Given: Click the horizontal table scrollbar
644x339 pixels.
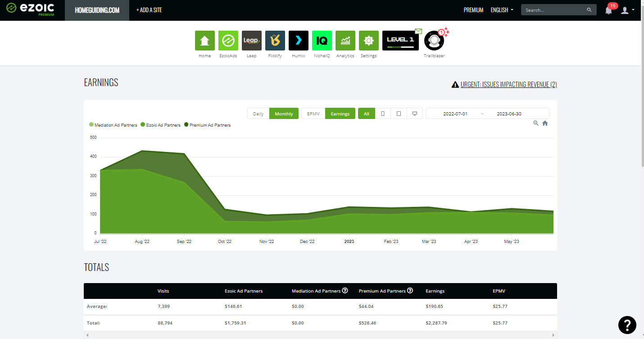Looking at the screenshot, I should click(x=320, y=335).
